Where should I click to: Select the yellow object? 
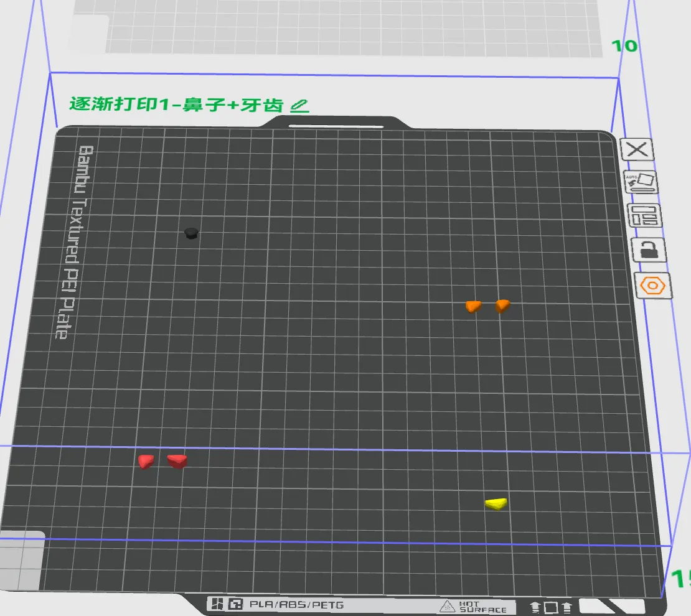tap(496, 503)
